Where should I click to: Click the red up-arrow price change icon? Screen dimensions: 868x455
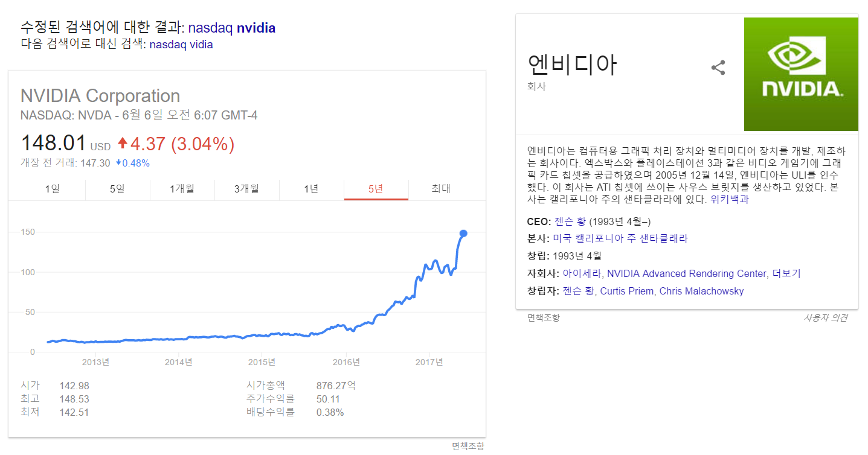123,144
